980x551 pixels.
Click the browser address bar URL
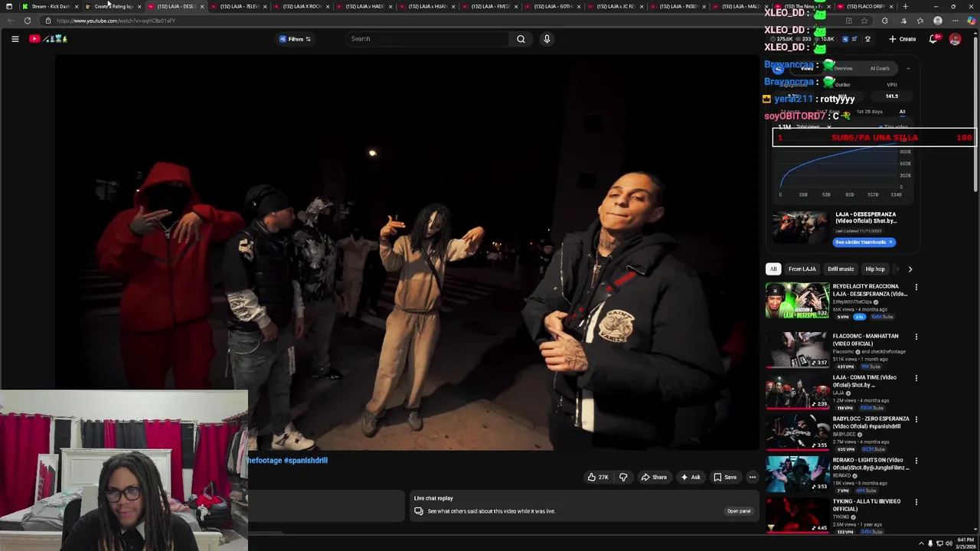point(116,21)
